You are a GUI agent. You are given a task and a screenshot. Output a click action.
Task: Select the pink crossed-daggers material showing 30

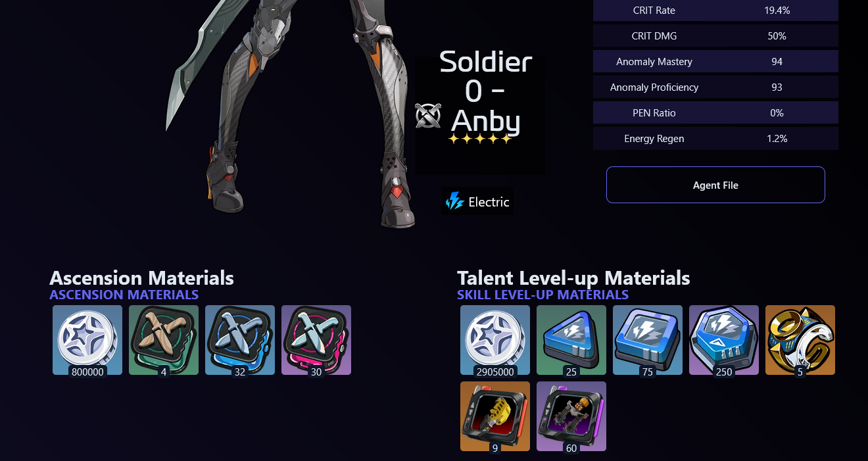(x=316, y=340)
